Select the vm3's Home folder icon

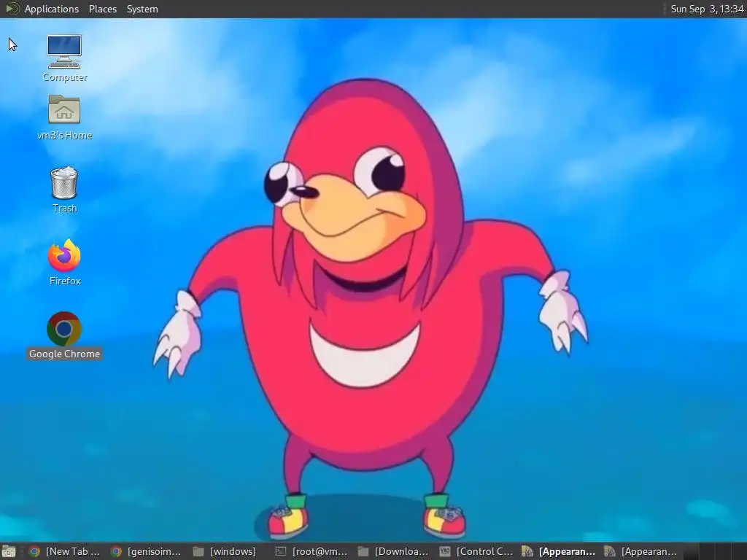pyautogui.click(x=64, y=109)
